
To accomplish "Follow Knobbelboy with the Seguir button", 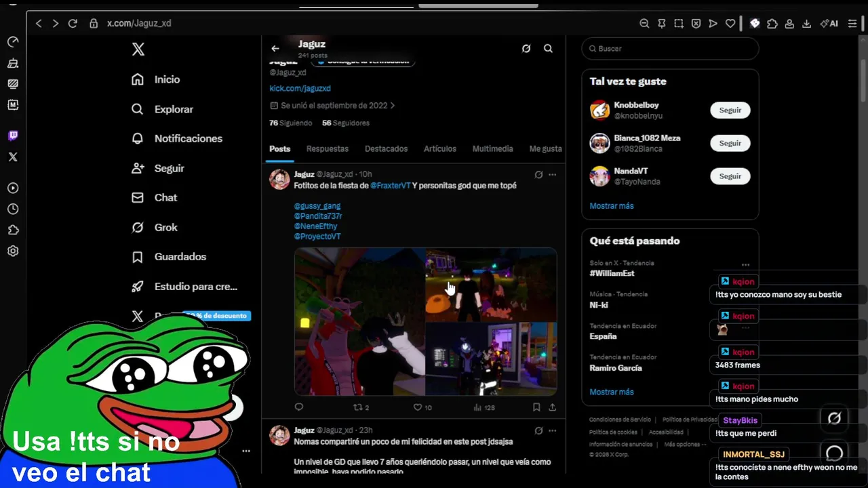I will 730,110.
